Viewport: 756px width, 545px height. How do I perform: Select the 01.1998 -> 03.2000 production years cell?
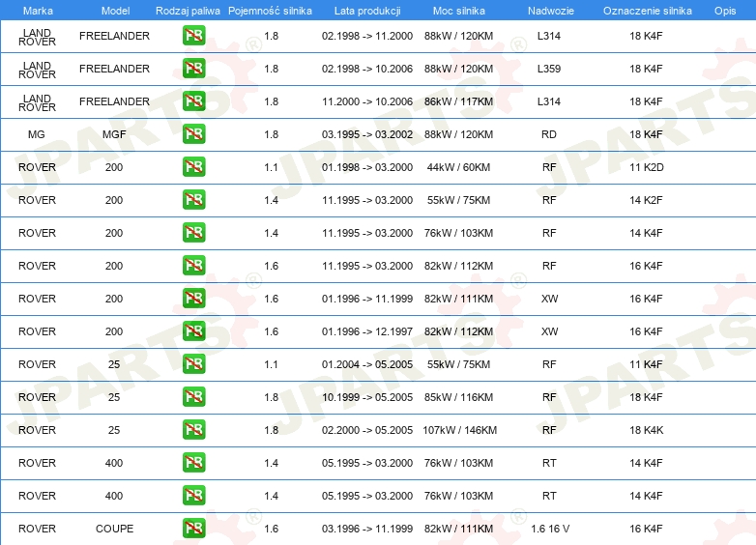click(x=367, y=167)
